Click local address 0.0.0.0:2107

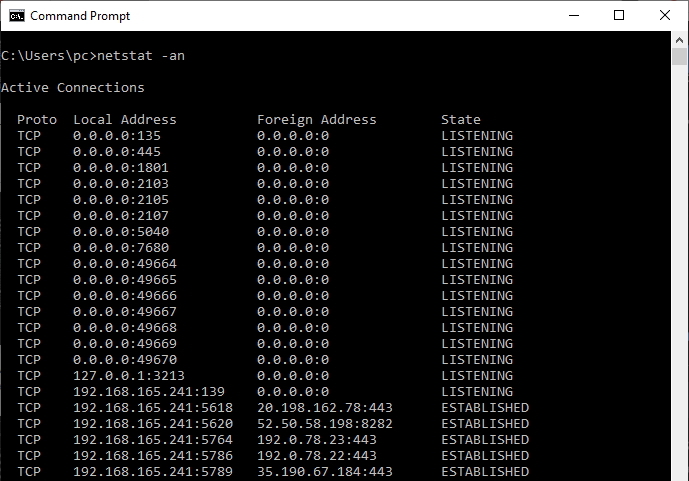[121, 216]
